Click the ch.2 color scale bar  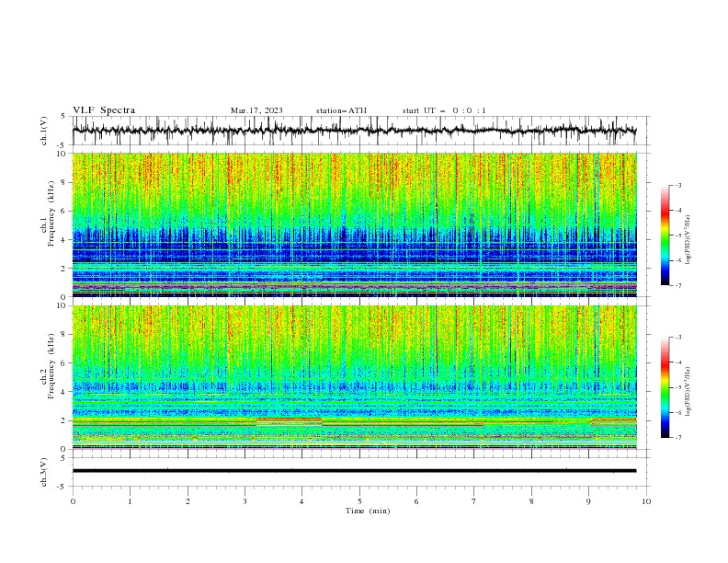tap(665, 387)
